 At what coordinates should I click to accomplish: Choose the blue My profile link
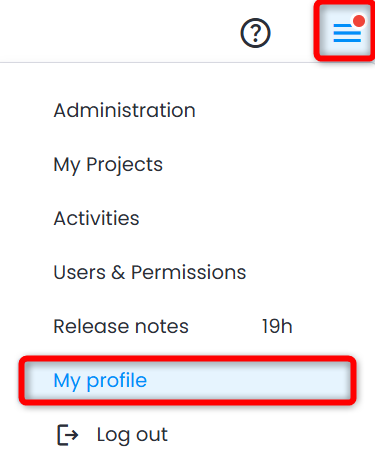[100, 381]
